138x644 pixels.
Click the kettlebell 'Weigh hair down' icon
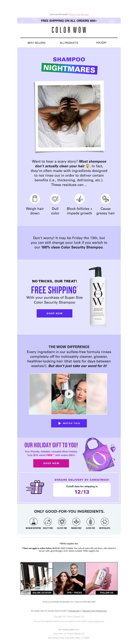pos(35,199)
